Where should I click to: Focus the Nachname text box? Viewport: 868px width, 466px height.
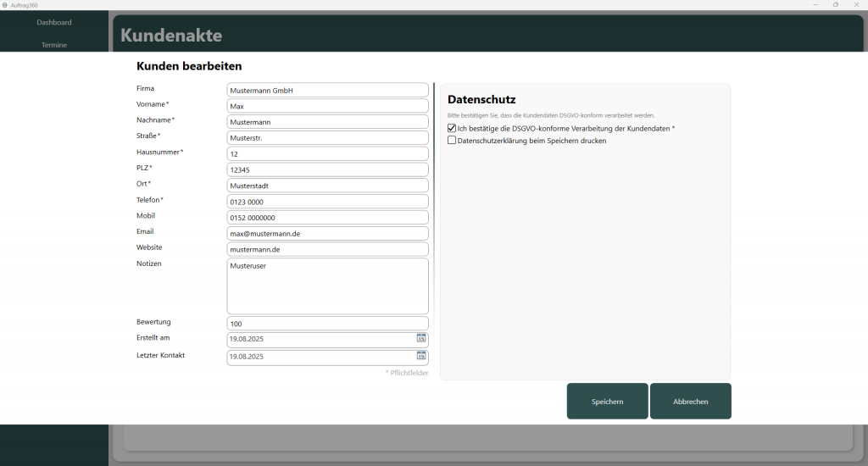[327, 122]
